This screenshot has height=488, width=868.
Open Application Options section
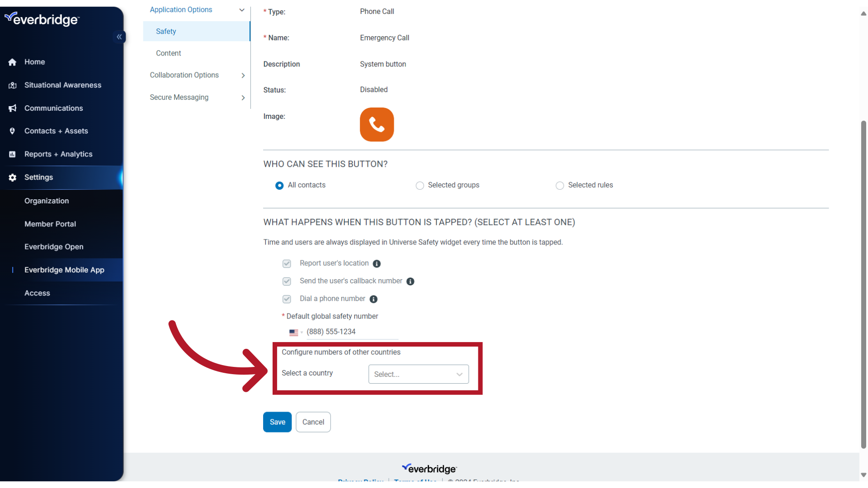click(181, 9)
